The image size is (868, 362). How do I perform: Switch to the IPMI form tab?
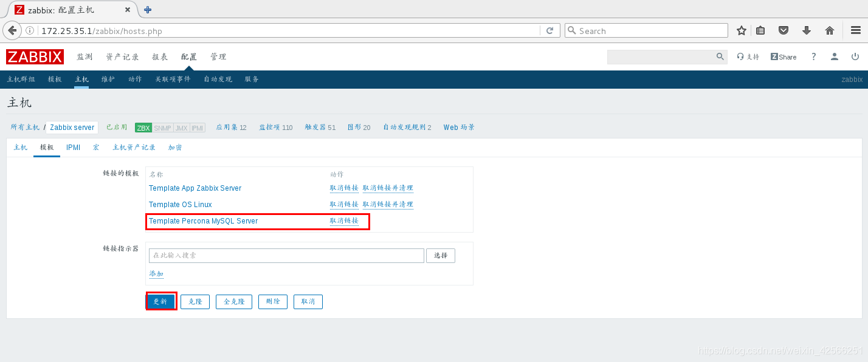pyautogui.click(x=74, y=147)
